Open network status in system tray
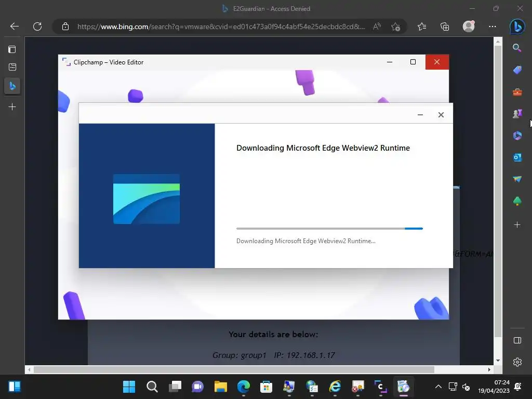Image resolution: width=532 pixels, height=399 pixels. [x=453, y=387]
